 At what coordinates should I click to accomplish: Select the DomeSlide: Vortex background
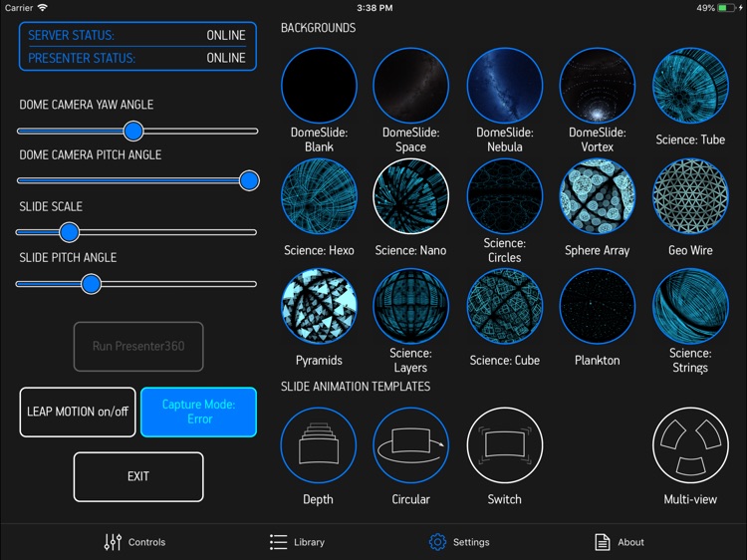tap(597, 86)
